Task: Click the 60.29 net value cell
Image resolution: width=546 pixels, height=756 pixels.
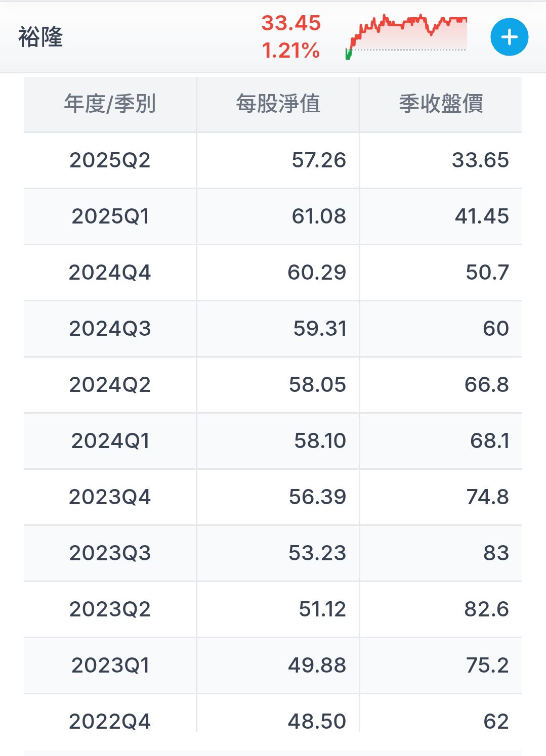Action: tap(278, 273)
